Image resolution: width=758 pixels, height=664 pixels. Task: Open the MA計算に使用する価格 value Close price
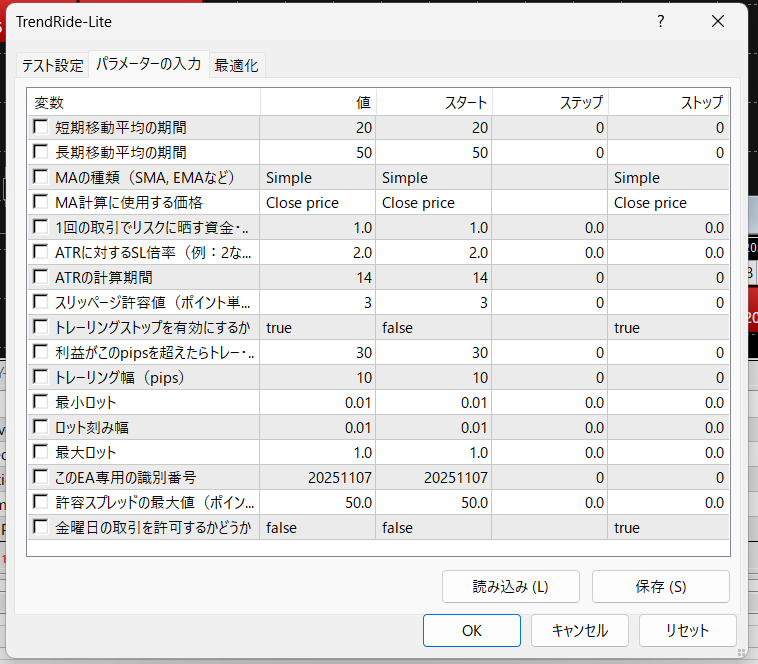pyautogui.click(x=317, y=203)
